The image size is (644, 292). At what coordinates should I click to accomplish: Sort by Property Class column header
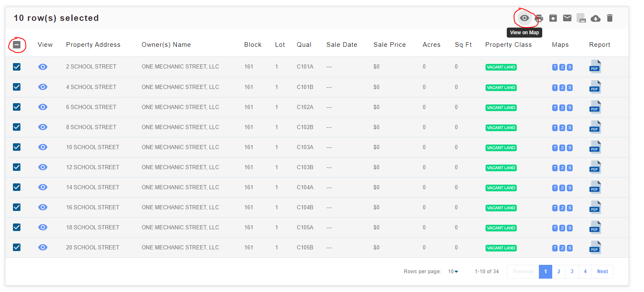coord(508,45)
